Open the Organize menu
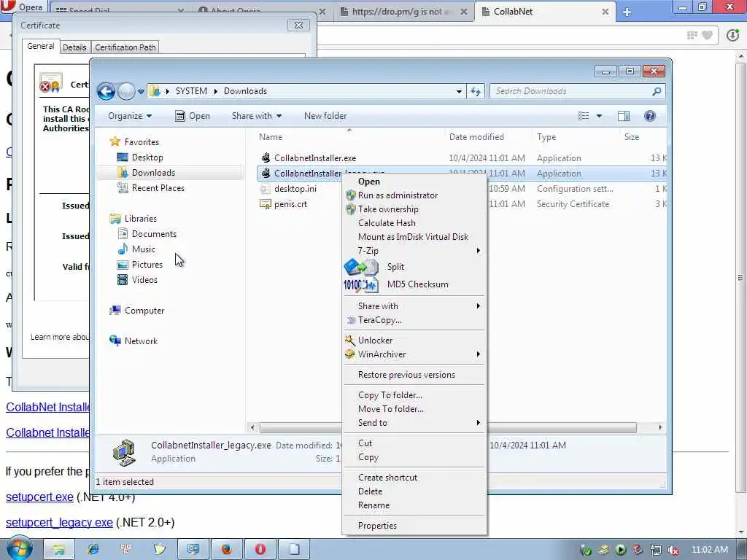The image size is (747, 560). coord(130,116)
